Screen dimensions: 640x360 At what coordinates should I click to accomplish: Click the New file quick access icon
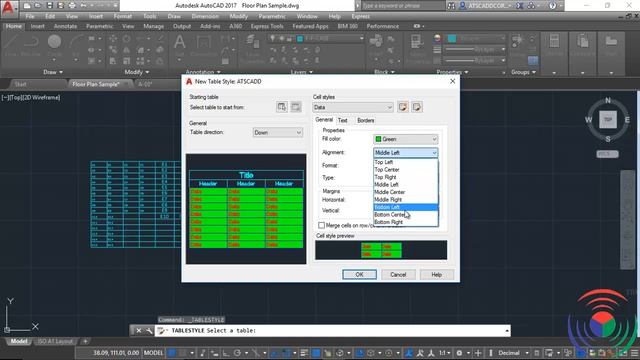point(27,6)
